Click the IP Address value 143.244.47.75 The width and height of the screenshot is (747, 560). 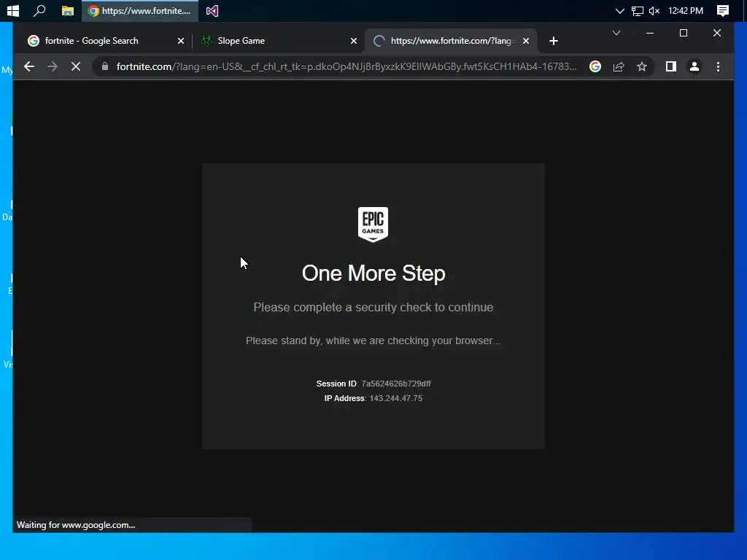[x=396, y=399]
